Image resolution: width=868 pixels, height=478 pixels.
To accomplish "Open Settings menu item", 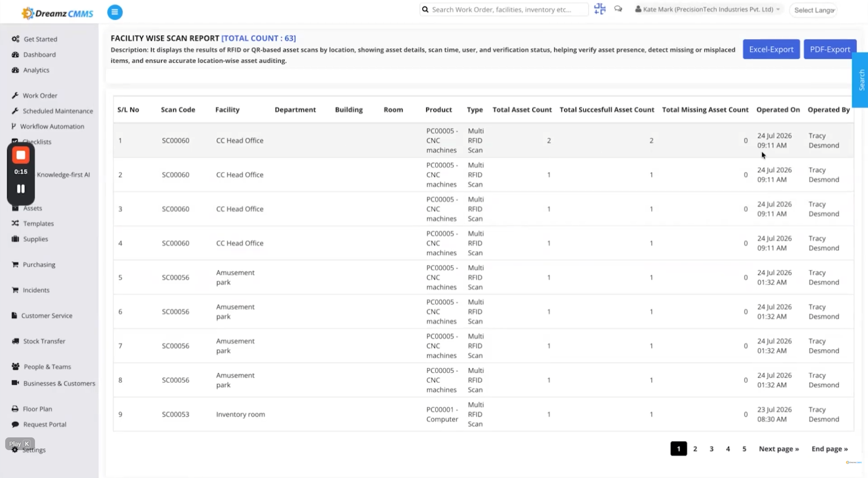I will tap(34, 450).
